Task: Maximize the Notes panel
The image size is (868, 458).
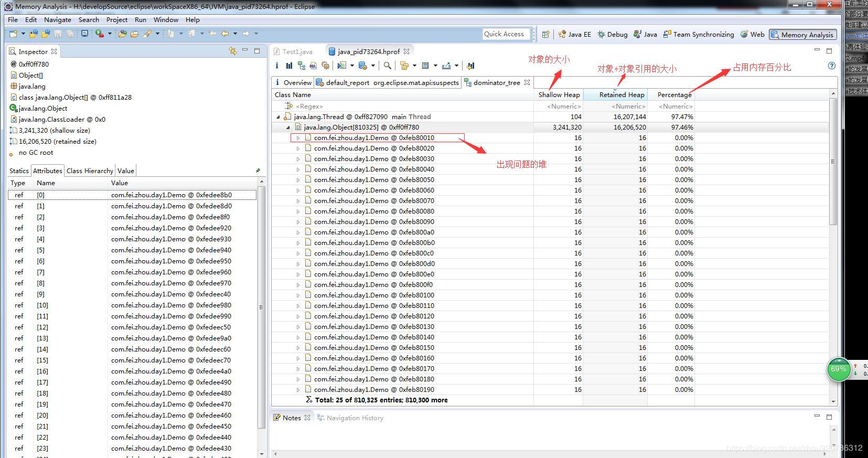Action: point(829,417)
